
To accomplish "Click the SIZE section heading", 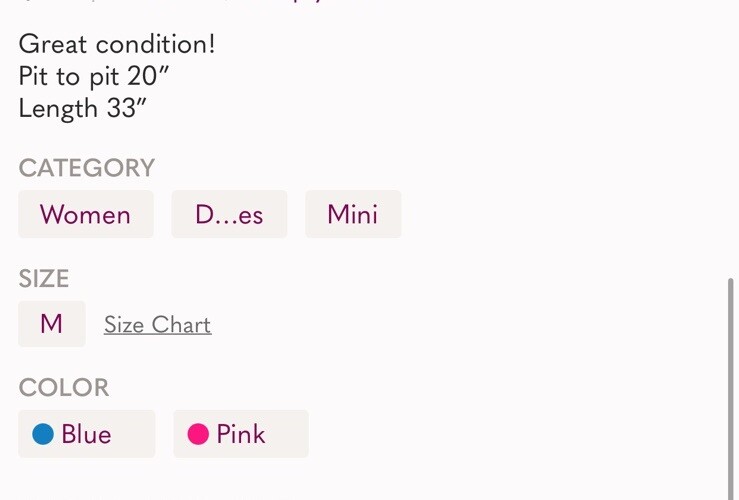I will pos(44,278).
